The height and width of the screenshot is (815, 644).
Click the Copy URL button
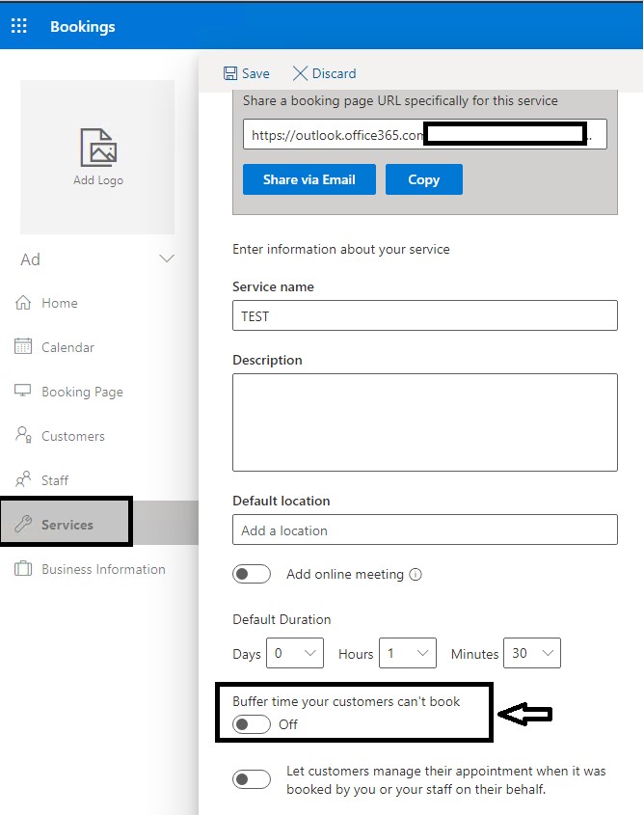click(424, 179)
